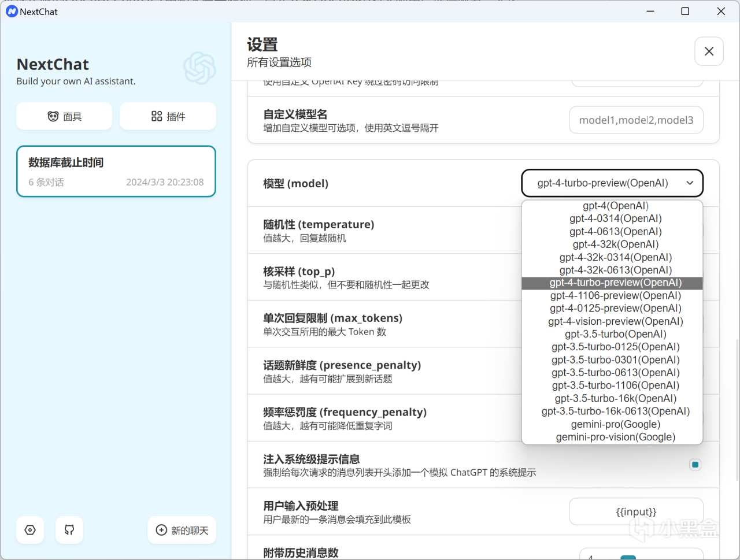Choose gpt-3.5-turbo-16k(OpenAI) model
740x560 pixels.
pyautogui.click(x=612, y=398)
